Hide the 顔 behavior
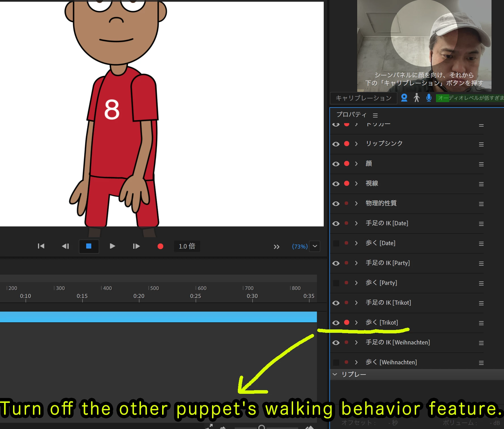Image resolution: width=504 pixels, height=429 pixels. coord(336,164)
